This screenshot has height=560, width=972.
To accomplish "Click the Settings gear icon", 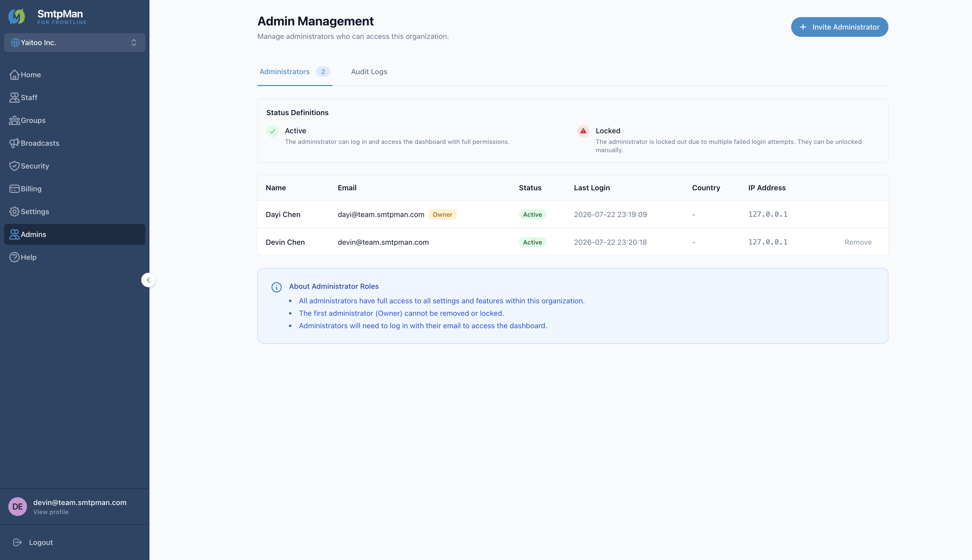I will click(x=14, y=212).
